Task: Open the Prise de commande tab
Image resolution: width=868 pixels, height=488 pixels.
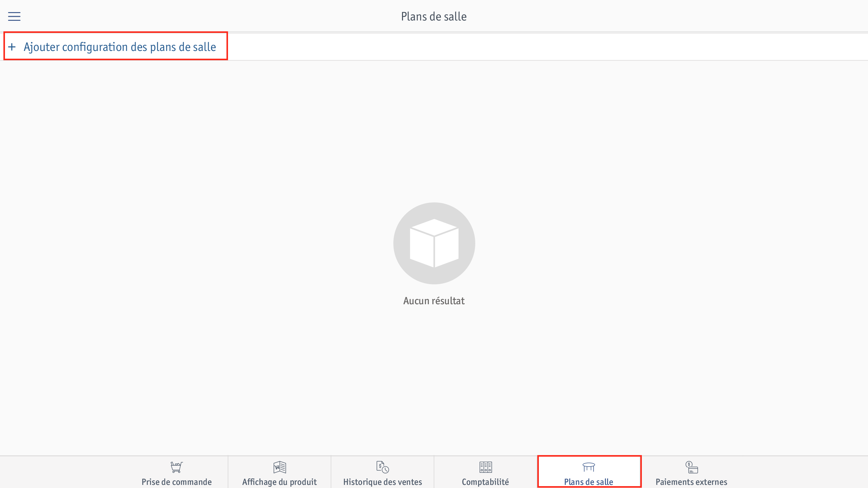Action: click(177, 473)
